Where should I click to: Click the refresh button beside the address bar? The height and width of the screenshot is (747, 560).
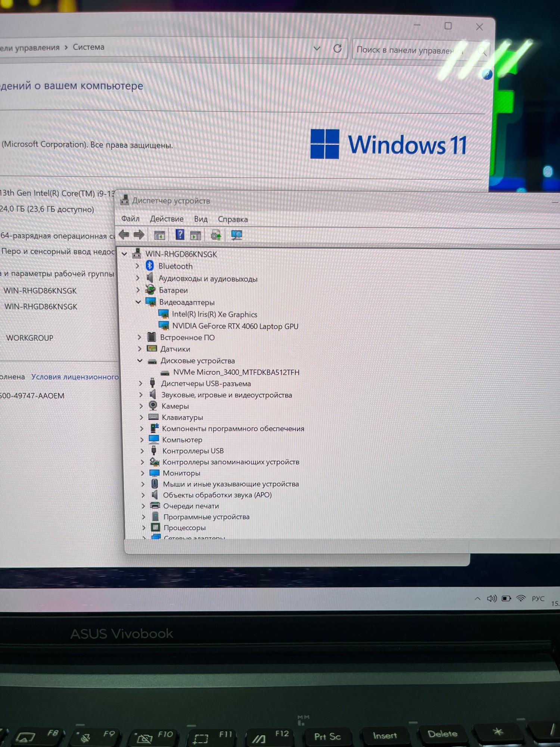tap(337, 49)
